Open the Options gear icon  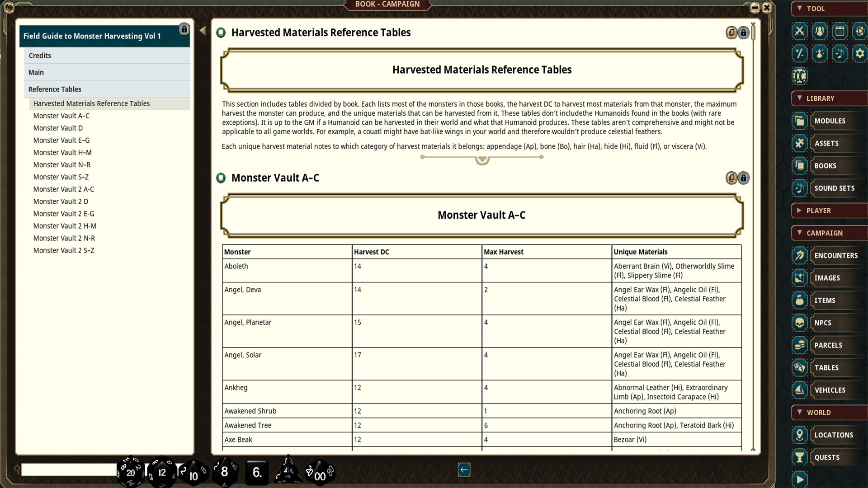click(x=861, y=53)
